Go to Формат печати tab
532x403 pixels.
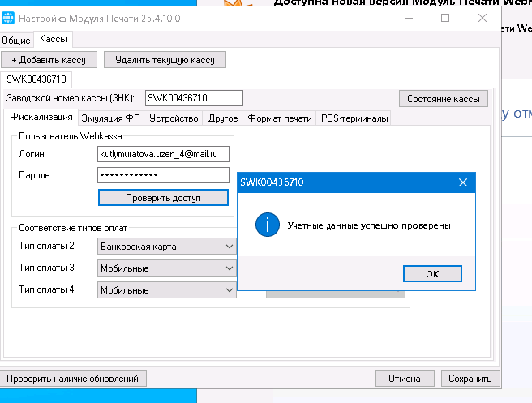point(280,118)
